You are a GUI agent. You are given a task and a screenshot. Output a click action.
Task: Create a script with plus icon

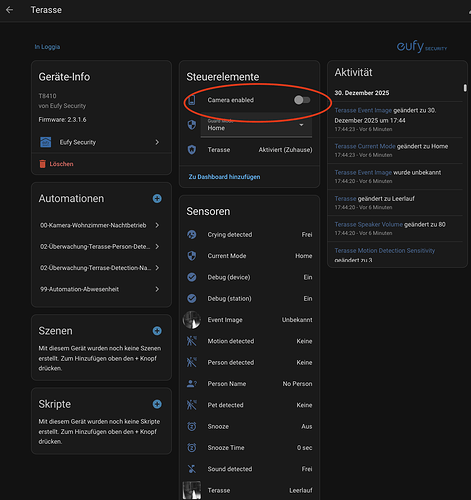[x=157, y=404]
